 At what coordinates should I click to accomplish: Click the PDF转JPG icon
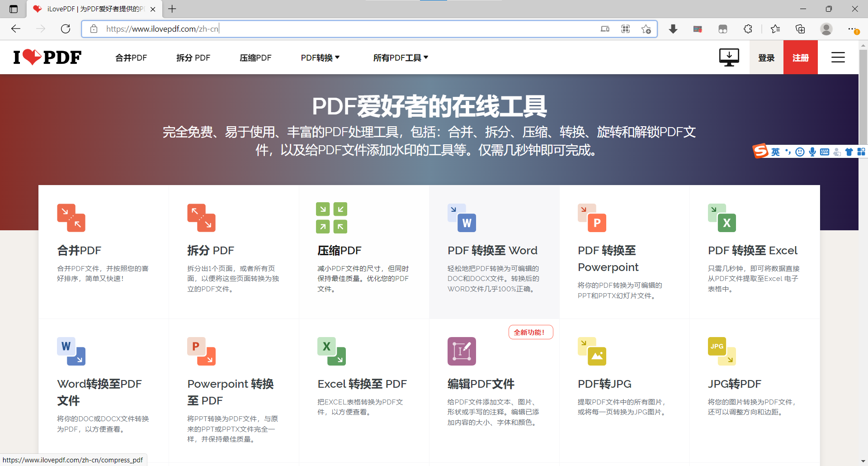(592, 351)
